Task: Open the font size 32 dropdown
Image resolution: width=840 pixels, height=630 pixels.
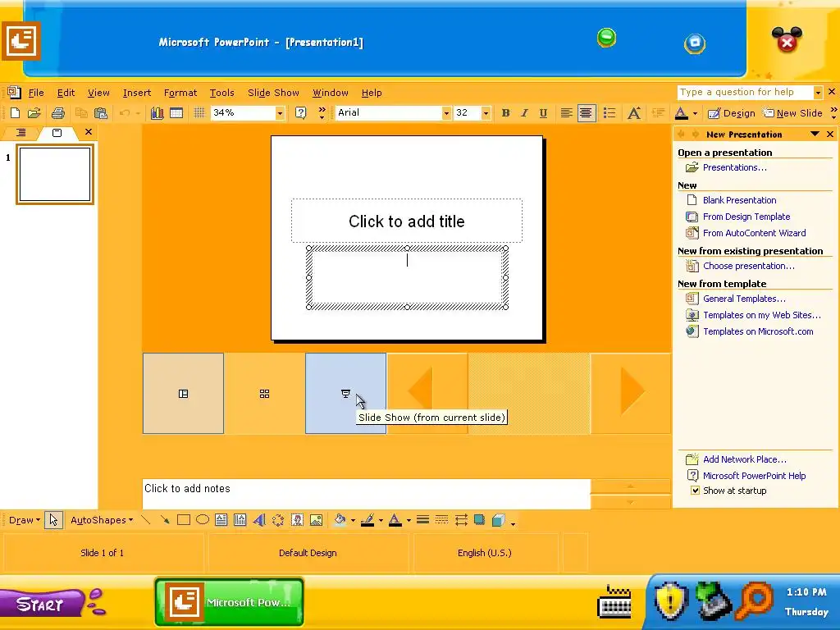Action: coord(486,113)
